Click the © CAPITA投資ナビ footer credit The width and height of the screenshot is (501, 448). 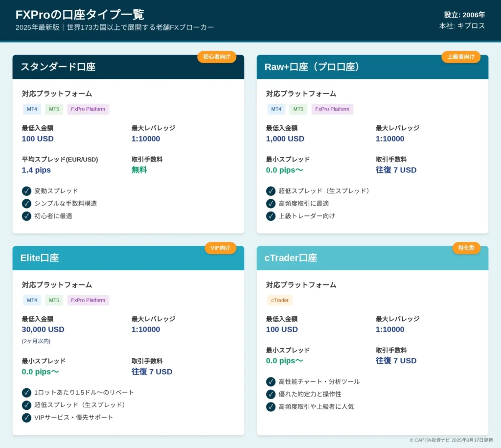point(451,440)
